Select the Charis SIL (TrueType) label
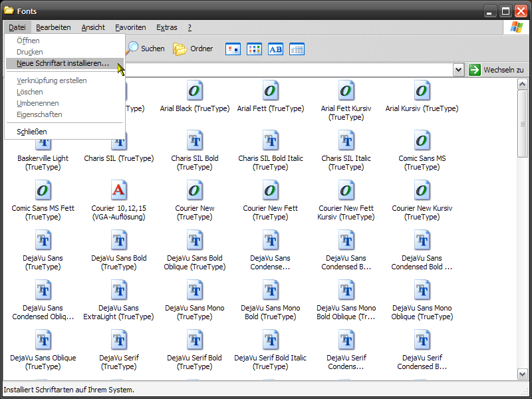 click(119, 158)
